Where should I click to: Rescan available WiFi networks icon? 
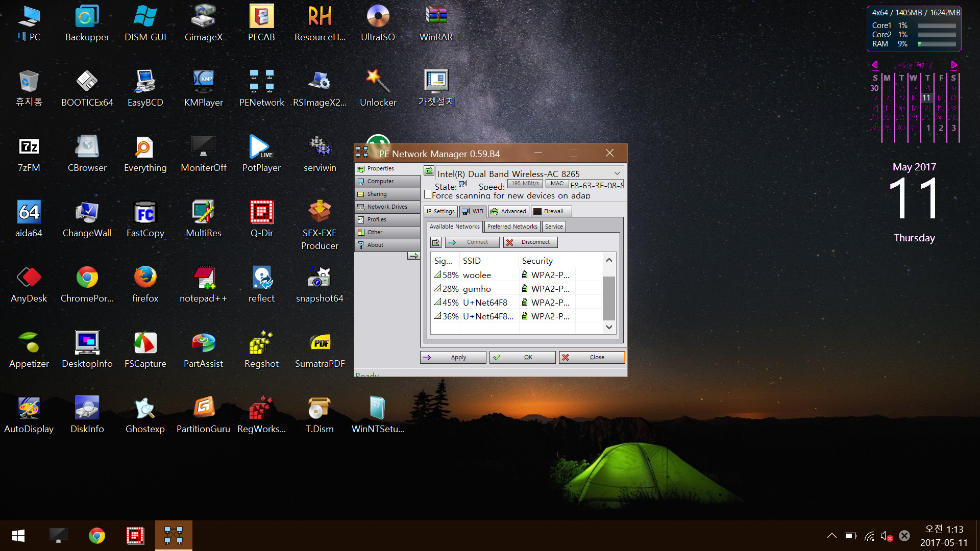click(x=435, y=242)
